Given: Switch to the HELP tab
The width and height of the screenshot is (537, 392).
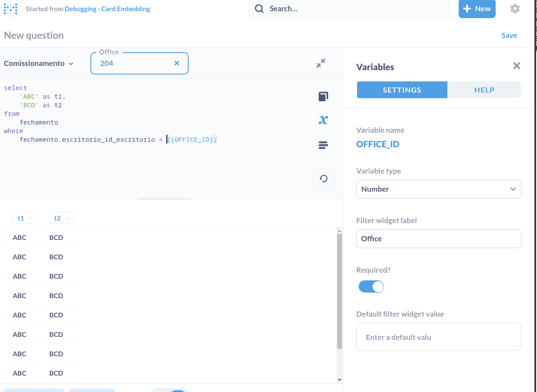Looking at the screenshot, I should [484, 90].
